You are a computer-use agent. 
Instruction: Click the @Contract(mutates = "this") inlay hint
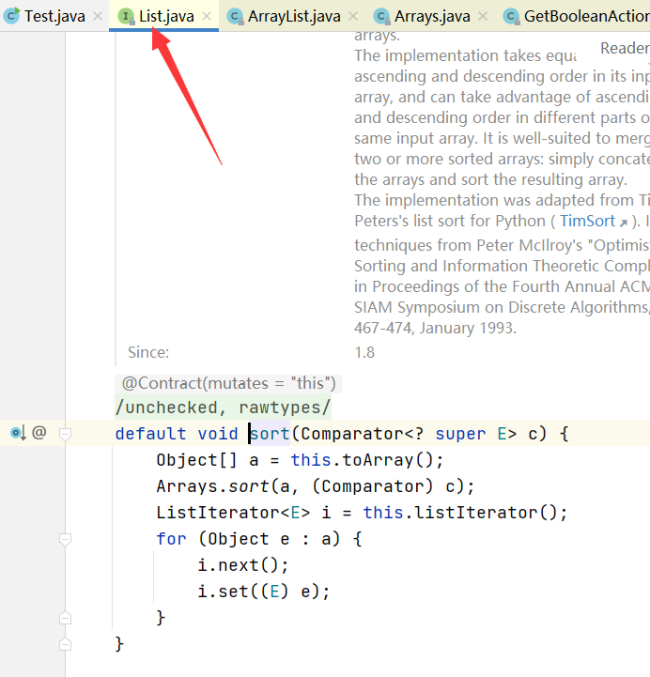pyautogui.click(x=228, y=383)
